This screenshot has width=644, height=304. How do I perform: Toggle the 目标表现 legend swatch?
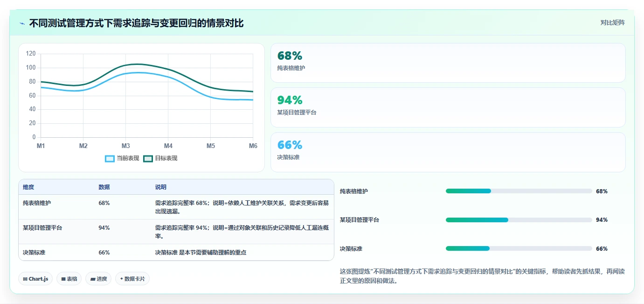click(x=148, y=158)
